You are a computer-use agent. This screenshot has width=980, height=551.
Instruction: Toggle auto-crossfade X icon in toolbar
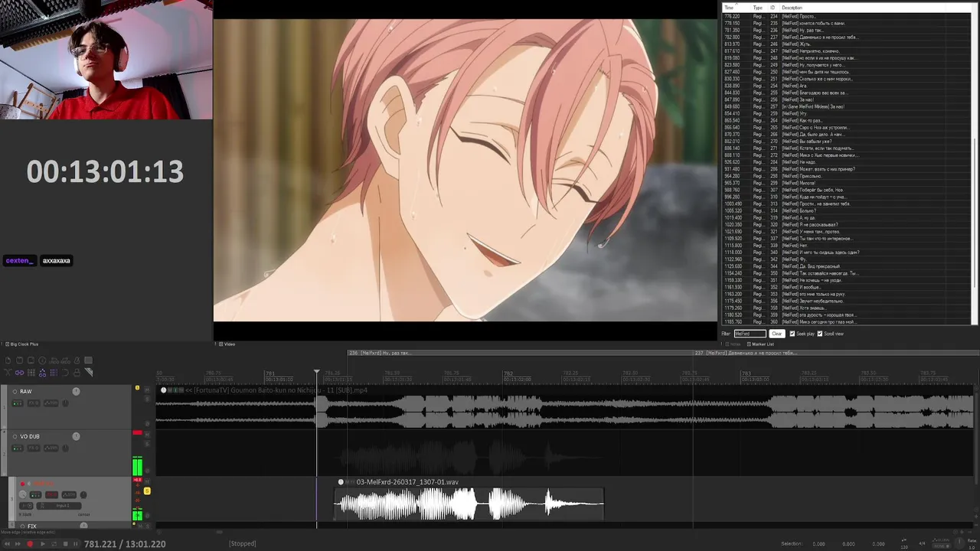pos(8,373)
